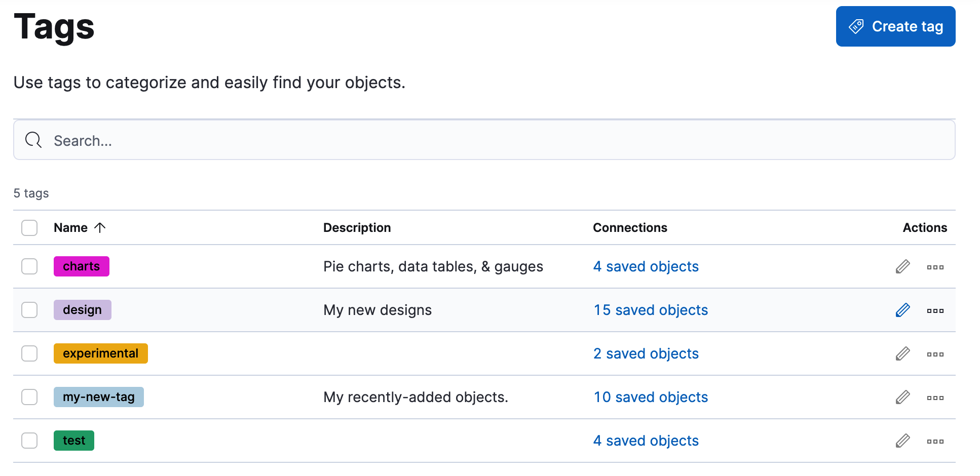980x476 pixels.
Task: Click edit pencil for experimental tag
Action: click(x=902, y=353)
